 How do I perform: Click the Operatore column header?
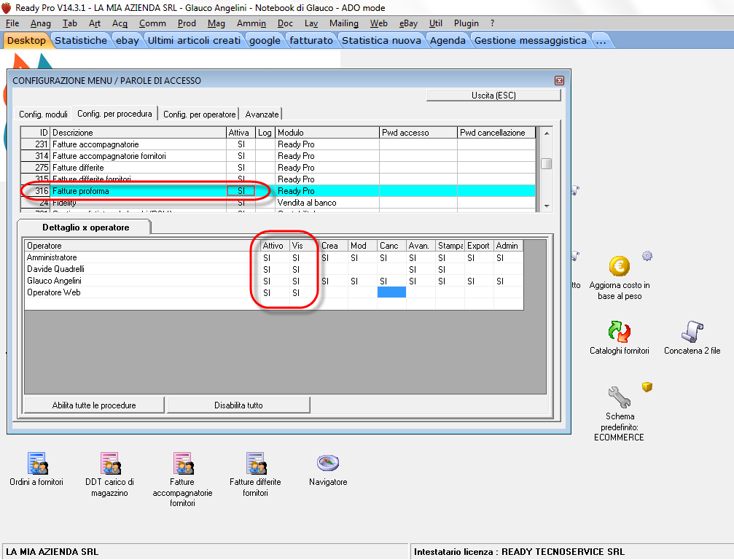click(x=142, y=245)
